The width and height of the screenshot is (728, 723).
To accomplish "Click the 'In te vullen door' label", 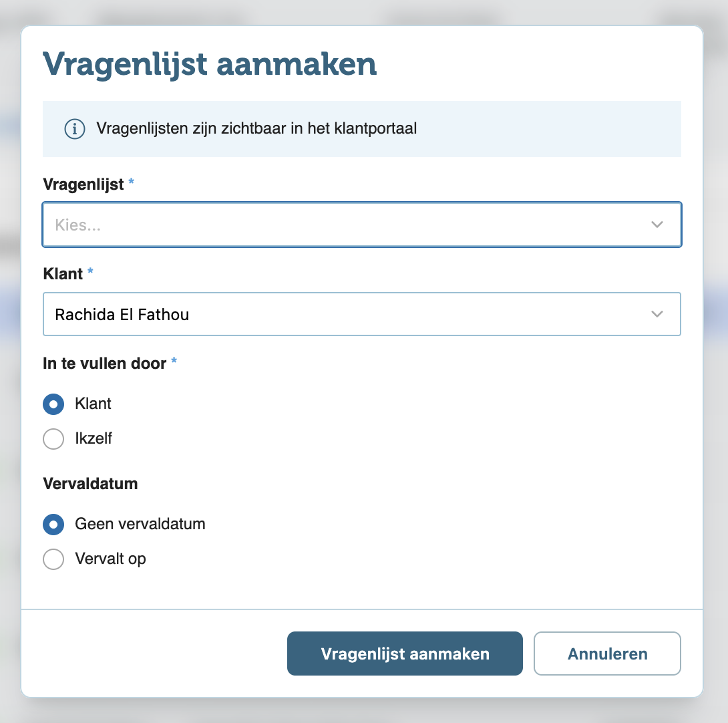I will (x=104, y=364).
